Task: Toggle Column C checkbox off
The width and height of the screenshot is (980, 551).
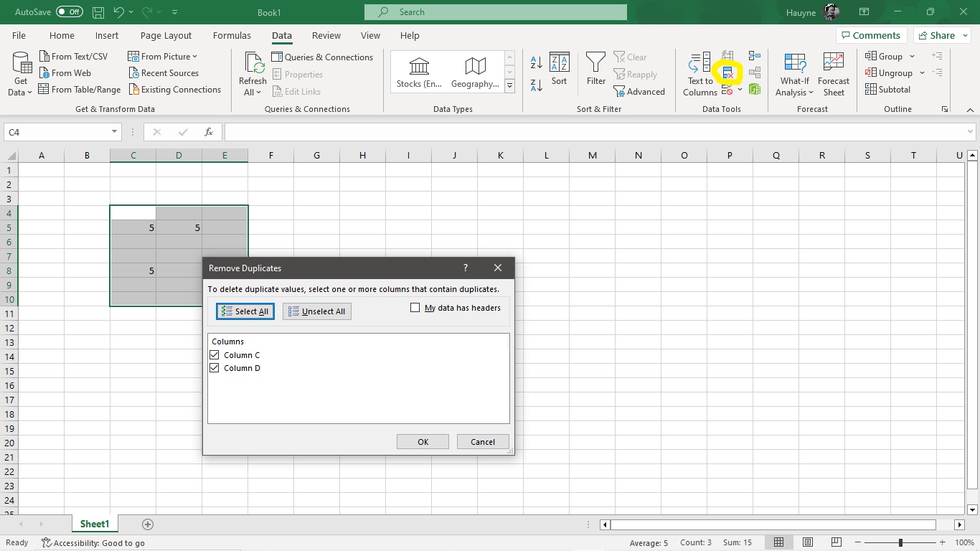Action: click(214, 354)
